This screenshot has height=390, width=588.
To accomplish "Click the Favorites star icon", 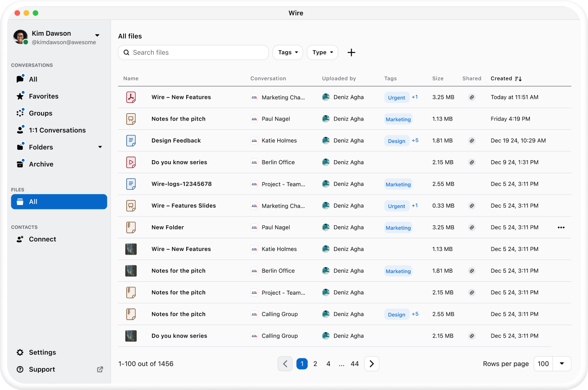I will [20, 96].
